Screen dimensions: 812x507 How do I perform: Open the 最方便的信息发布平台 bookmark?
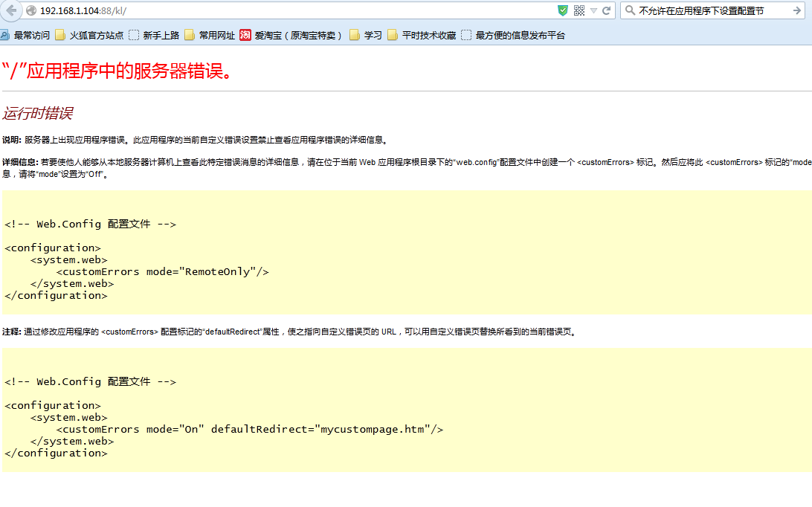click(513, 35)
